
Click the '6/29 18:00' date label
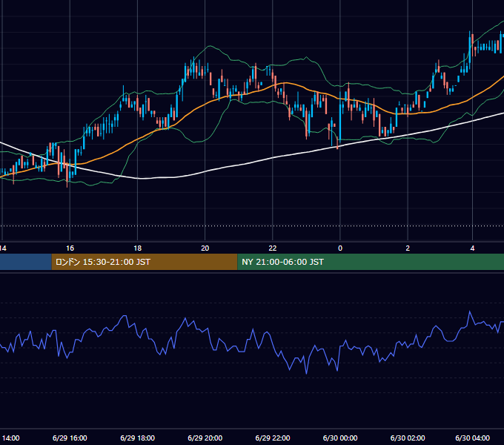pos(138,438)
